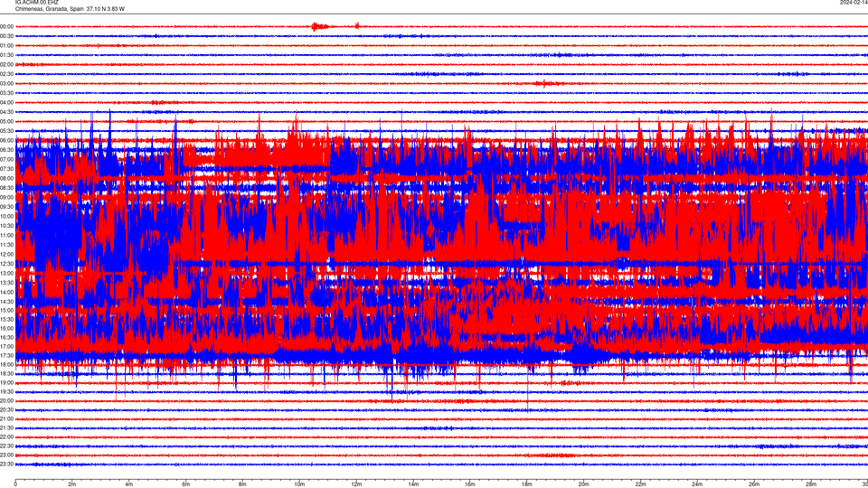
Task: Select the 09:30 time label
Action: [x=6, y=207]
